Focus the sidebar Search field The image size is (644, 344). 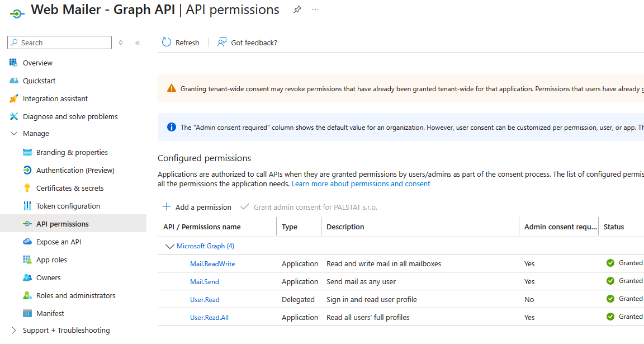pos(60,43)
